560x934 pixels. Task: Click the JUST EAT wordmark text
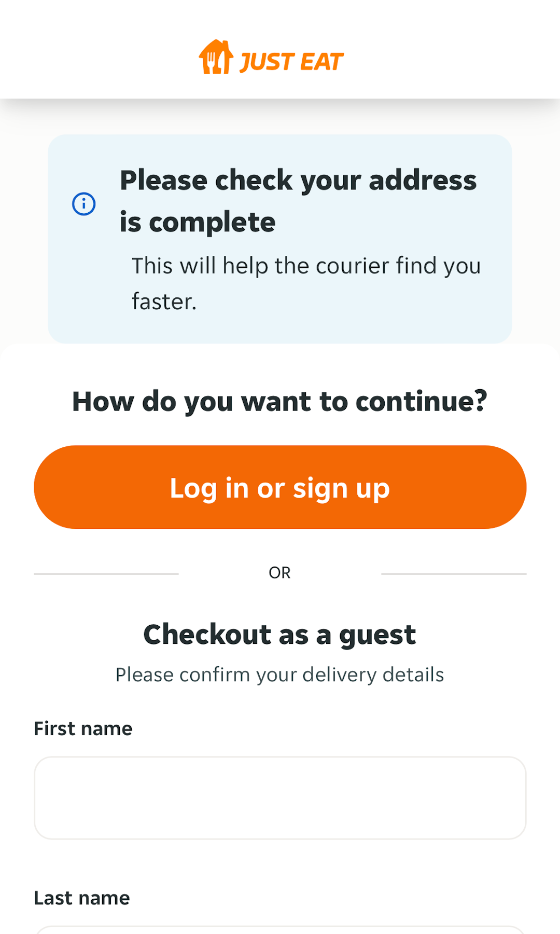click(290, 61)
